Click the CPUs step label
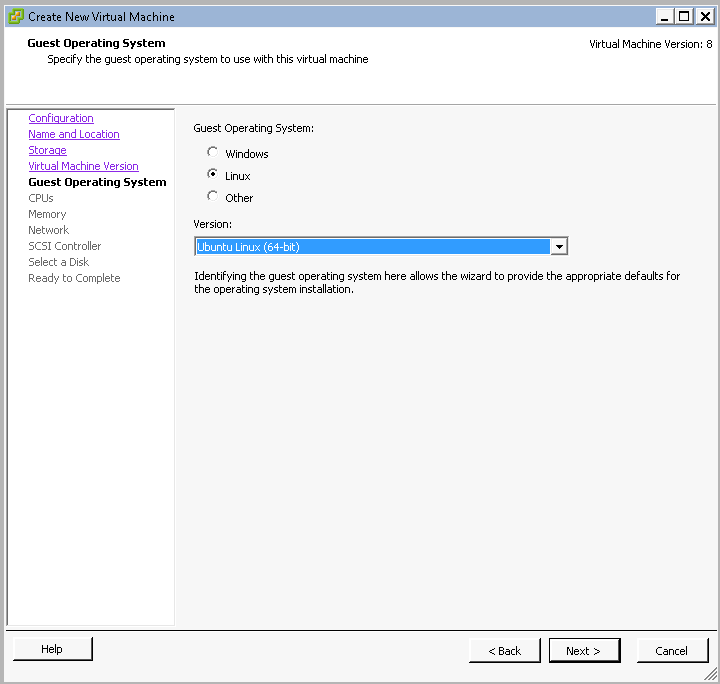Screen dimensions: 720x684 click(41, 198)
